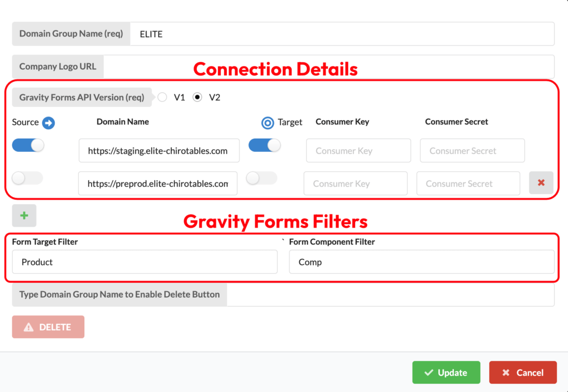Click the blue Source arrow icon

(49, 123)
